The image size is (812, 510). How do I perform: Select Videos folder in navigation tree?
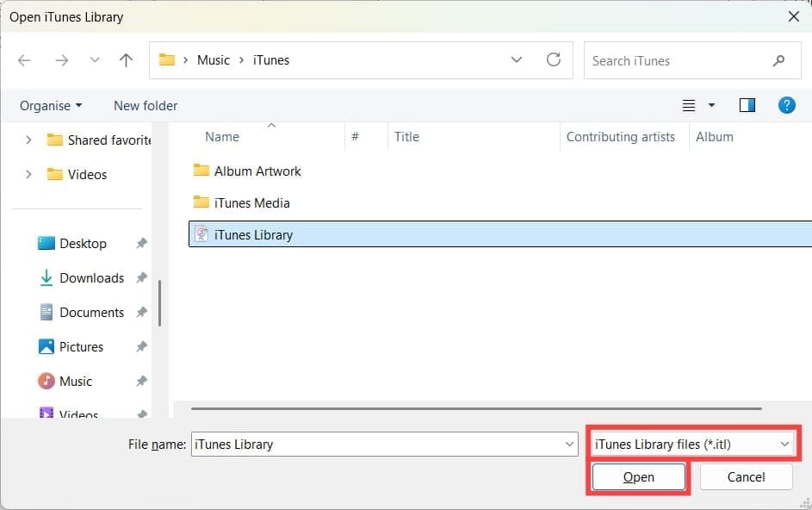77,175
